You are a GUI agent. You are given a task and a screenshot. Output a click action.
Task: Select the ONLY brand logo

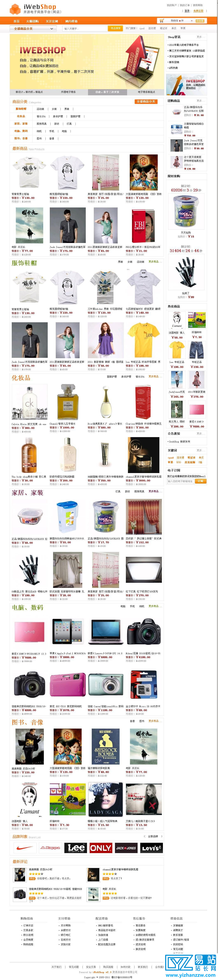coord(101,848)
